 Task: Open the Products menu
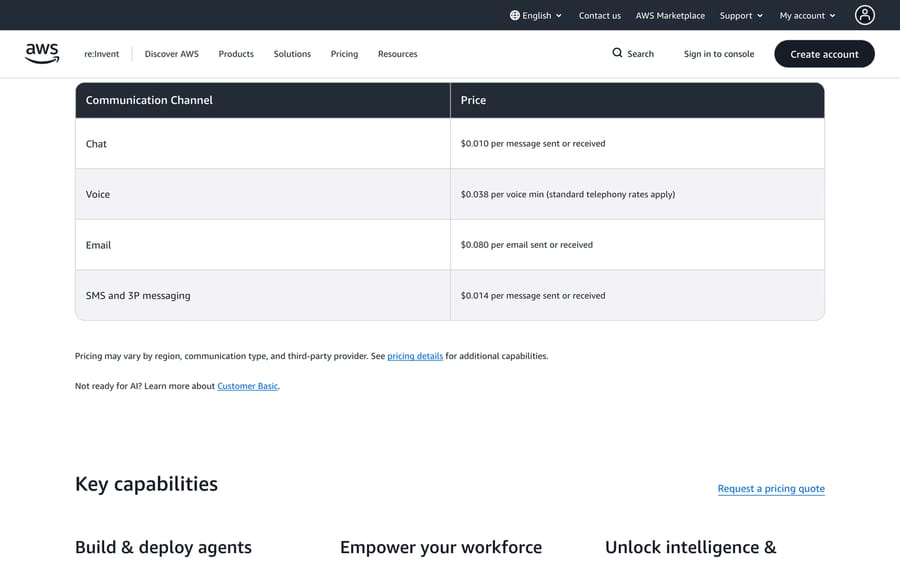[236, 54]
